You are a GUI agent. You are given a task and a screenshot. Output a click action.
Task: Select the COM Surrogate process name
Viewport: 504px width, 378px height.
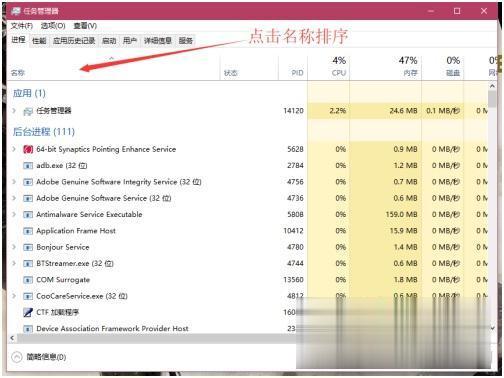pos(63,280)
